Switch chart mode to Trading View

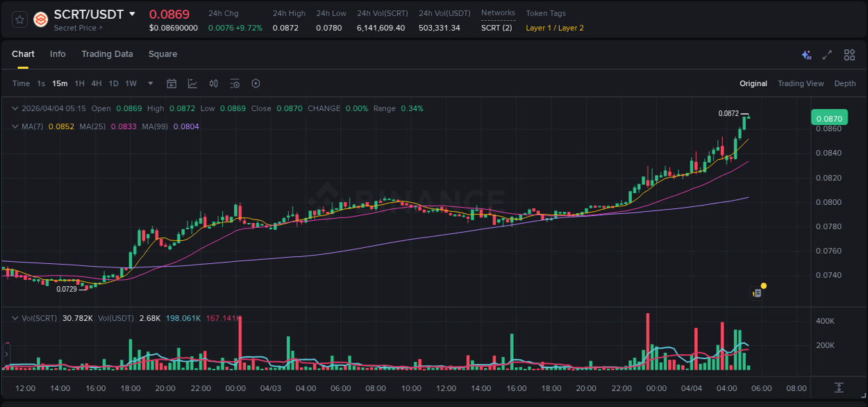[x=801, y=83]
